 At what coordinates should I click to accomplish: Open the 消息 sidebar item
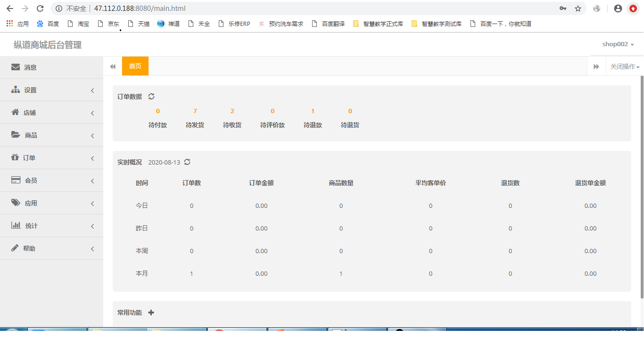(51, 67)
